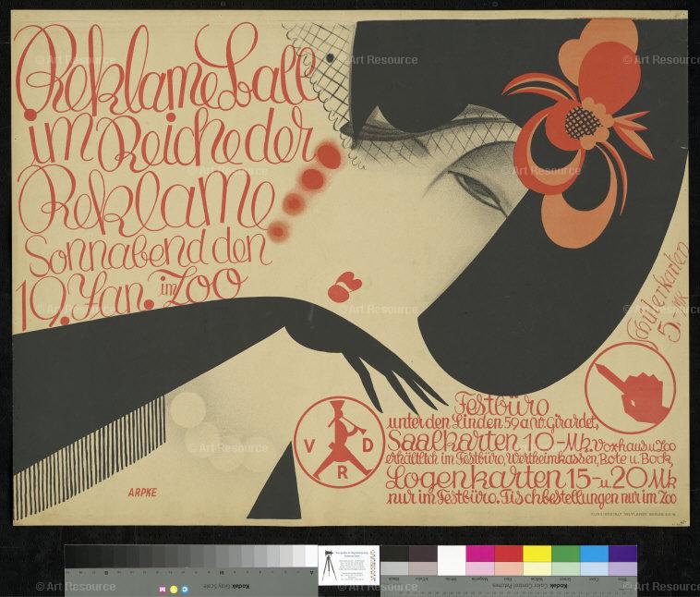Click the VDR trumpeter emblem circle
700x597 pixels.
point(339,443)
